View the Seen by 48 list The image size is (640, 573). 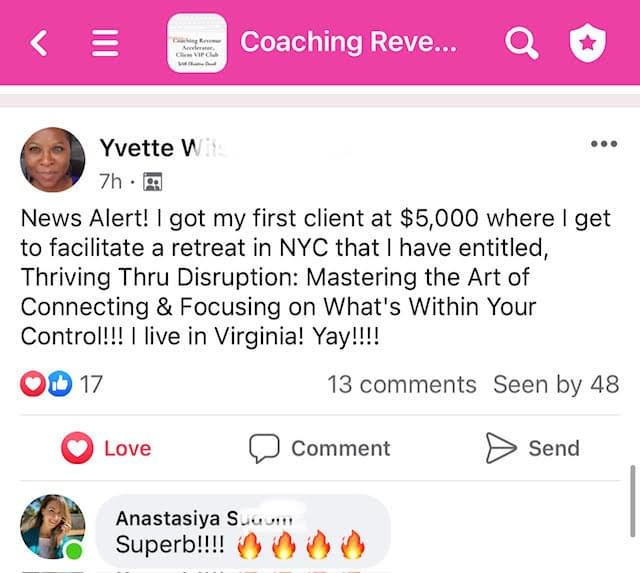[556, 384]
